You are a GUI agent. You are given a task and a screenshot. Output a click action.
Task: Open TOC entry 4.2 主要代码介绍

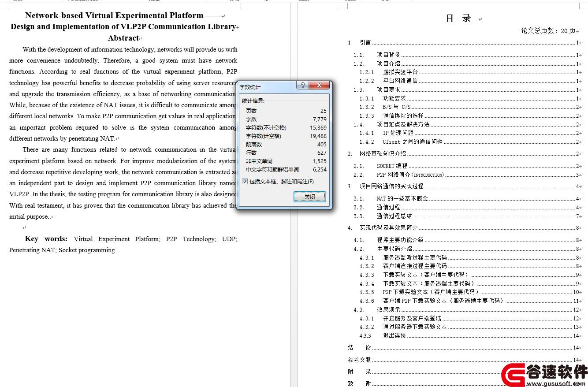(x=466, y=249)
